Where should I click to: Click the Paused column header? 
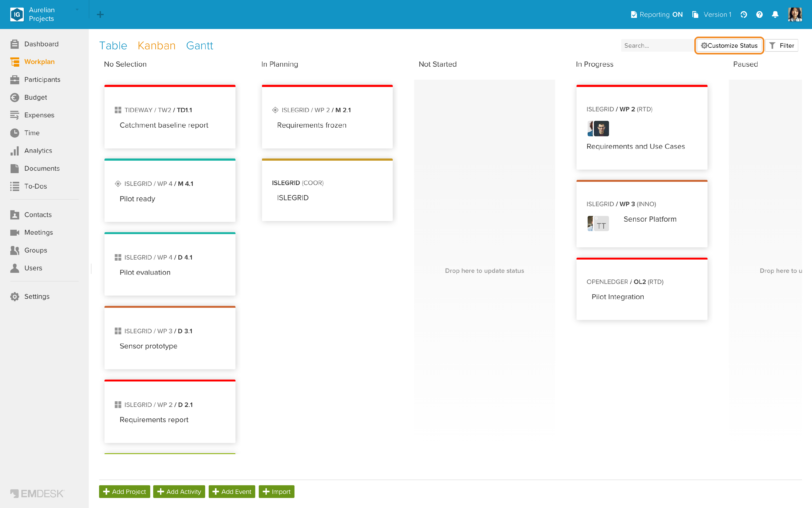[745, 64]
